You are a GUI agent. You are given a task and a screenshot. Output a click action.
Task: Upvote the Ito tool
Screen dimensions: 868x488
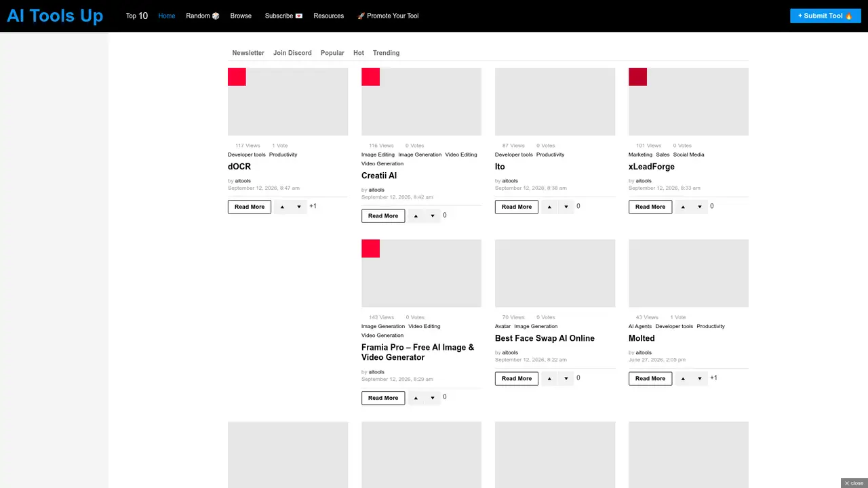point(549,207)
